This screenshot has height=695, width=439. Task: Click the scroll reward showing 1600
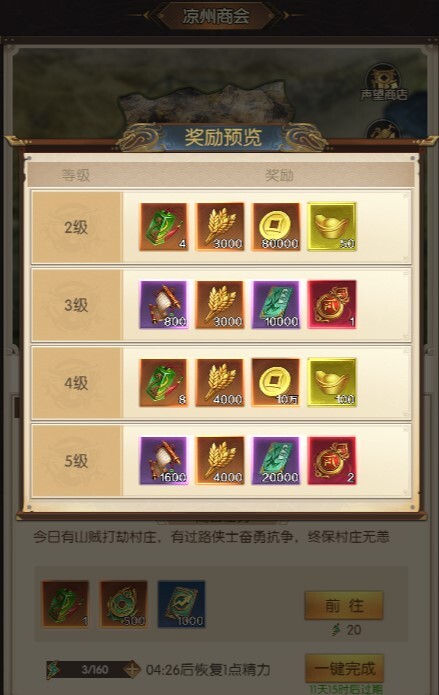click(x=164, y=461)
